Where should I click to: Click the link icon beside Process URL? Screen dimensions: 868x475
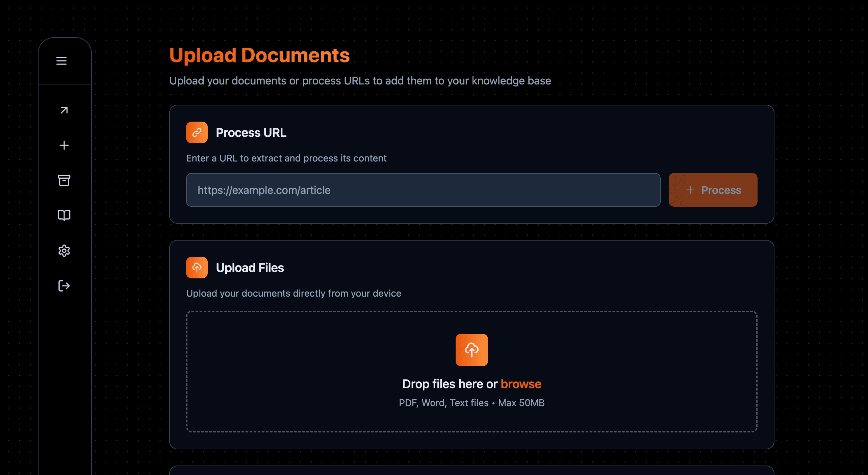(x=197, y=132)
